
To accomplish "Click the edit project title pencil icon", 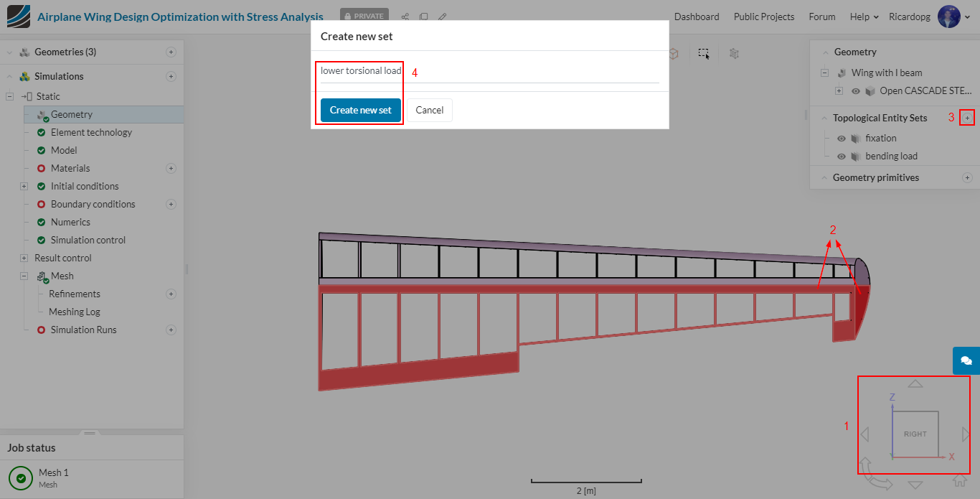I will [x=443, y=17].
